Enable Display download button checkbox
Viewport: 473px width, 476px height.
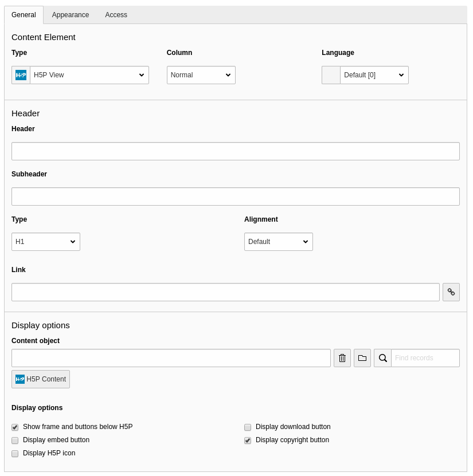[248, 427]
